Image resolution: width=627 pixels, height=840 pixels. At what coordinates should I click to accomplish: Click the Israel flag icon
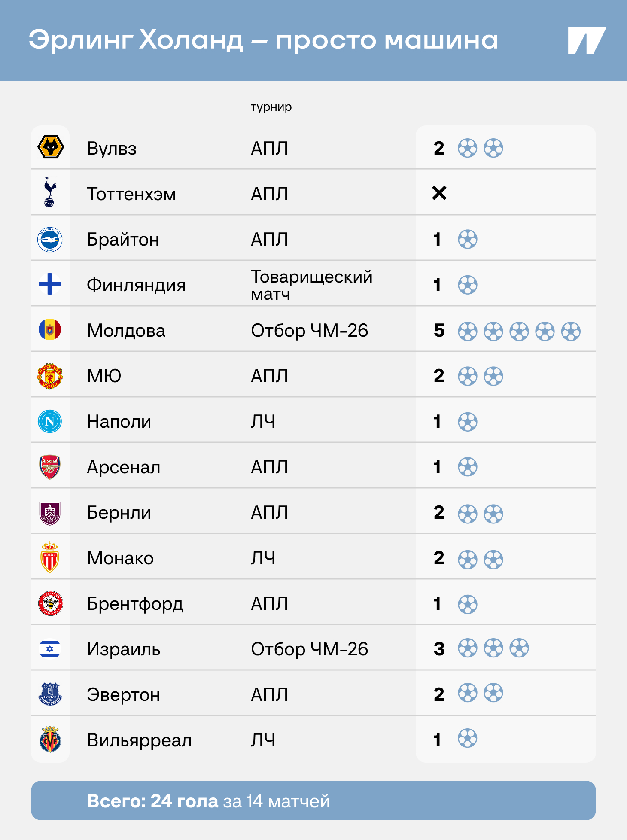[50, 649]
